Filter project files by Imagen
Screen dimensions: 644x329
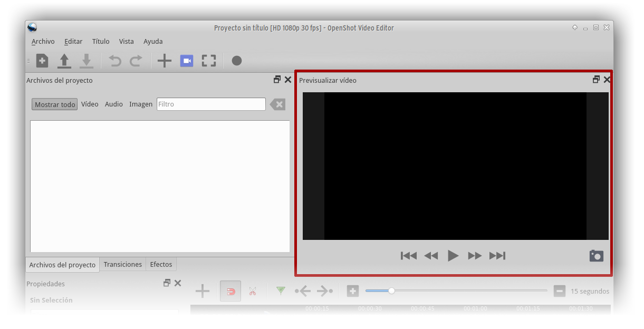tap(141, 104)
